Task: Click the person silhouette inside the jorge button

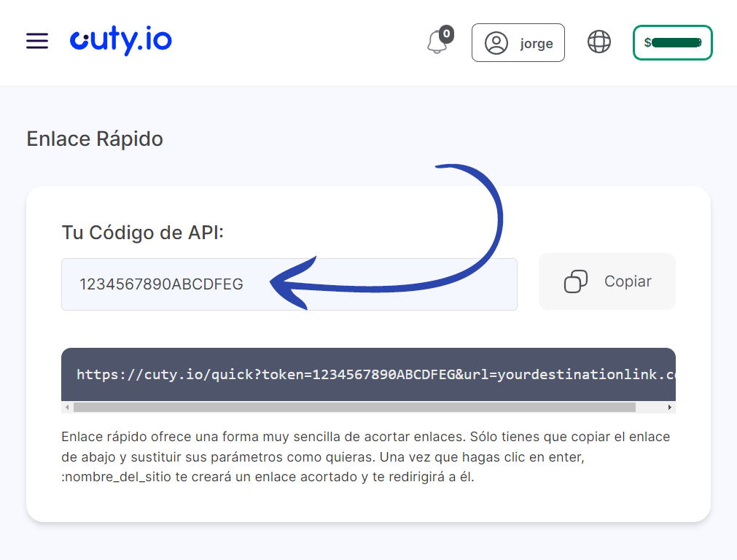Action: pyautogui.click(x=496, y=43)
